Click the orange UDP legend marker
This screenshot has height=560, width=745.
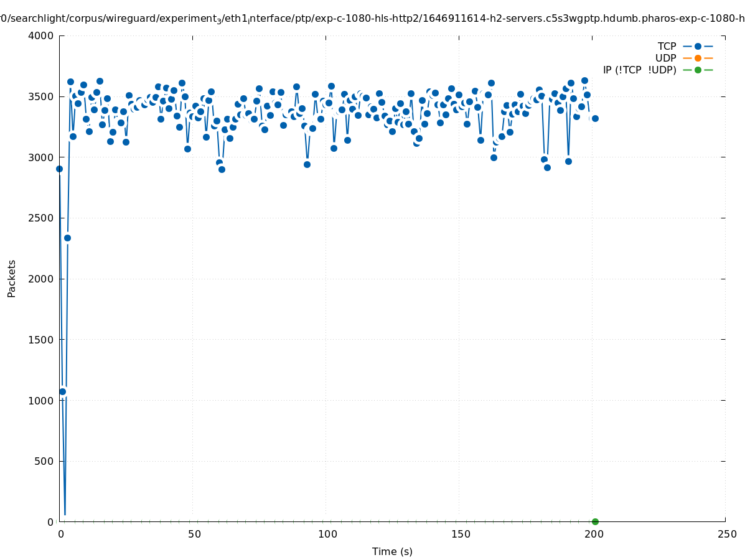coord(698,58)
